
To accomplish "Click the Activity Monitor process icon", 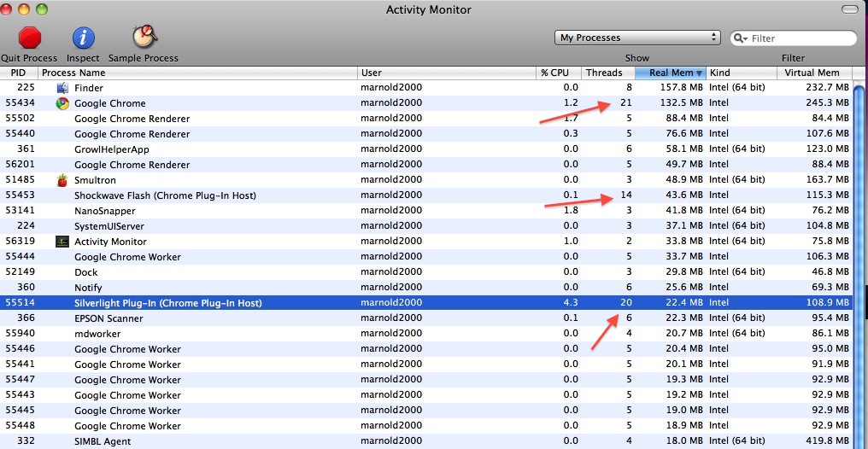I will coord(62,242).
